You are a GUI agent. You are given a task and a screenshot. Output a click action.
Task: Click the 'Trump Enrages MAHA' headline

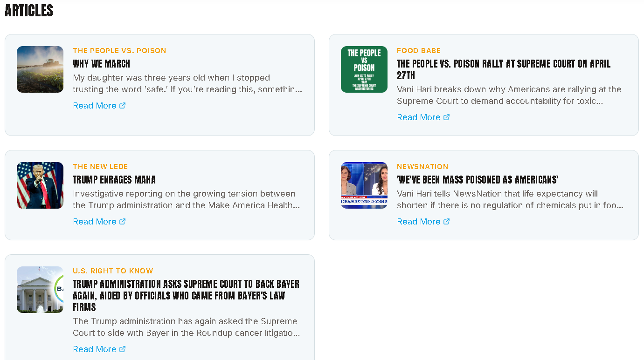[114, 180]
